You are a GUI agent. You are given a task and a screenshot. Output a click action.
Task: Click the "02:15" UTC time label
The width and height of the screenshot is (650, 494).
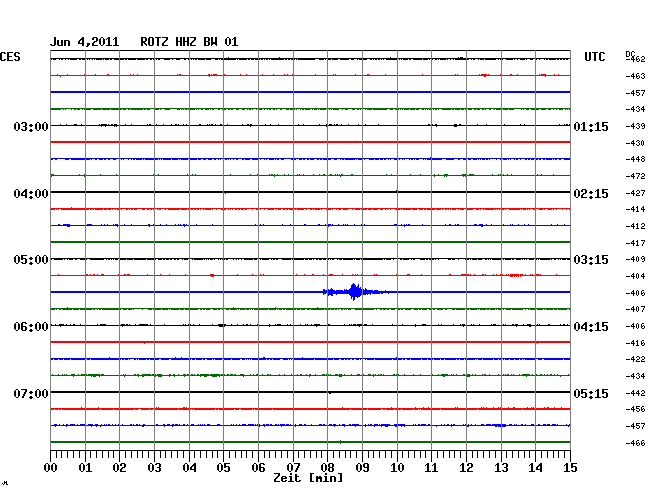coord(591,194)
